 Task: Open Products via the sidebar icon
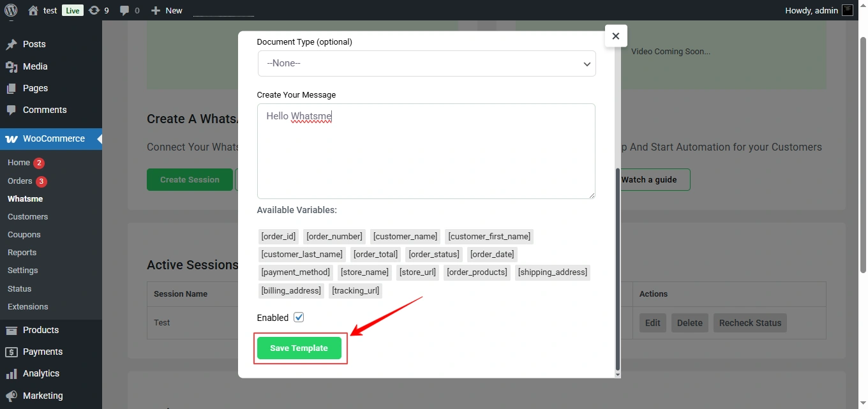[12, 330]
